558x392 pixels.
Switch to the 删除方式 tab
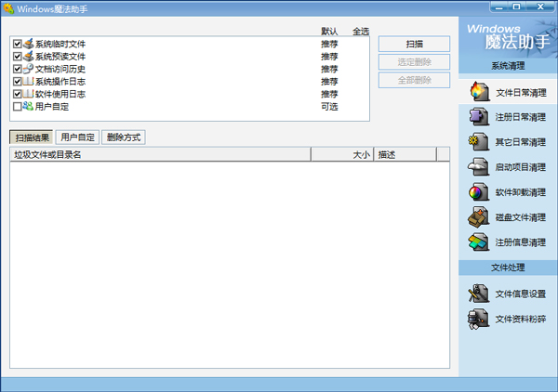tap(124, 137)
